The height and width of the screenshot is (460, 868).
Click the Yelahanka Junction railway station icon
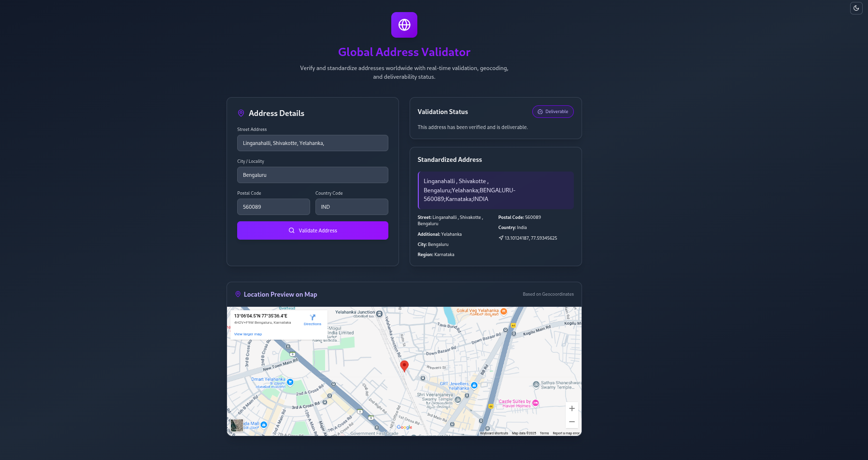(379, 314)
